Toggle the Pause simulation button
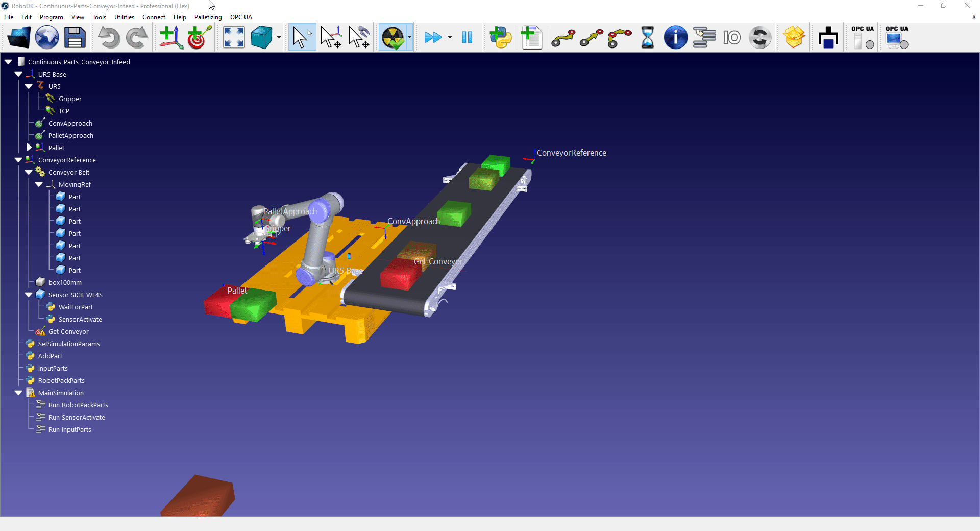Viewport: 980px width, 531px height. pos(467,38)
